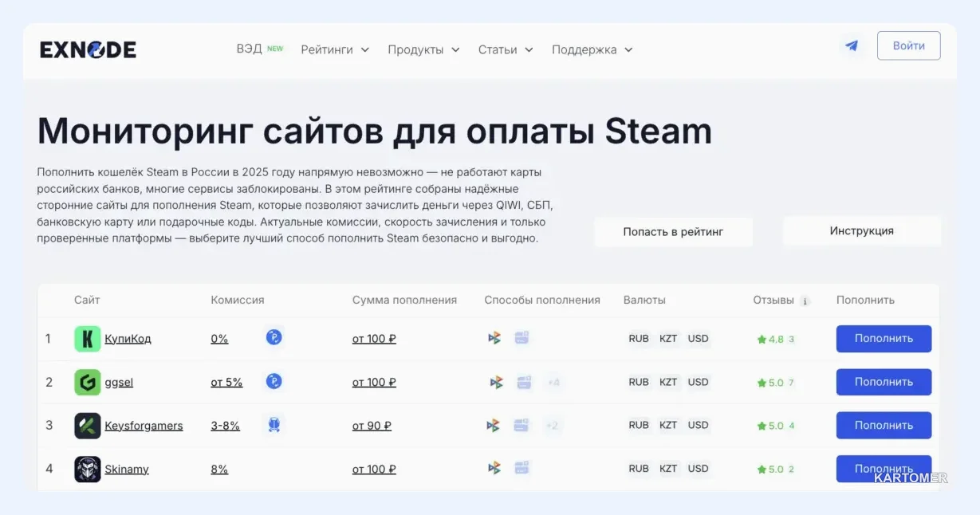Screen dimensions: 980x515
Task: Click Пополнить button for Keysforgamers
Action: point(884,425)
